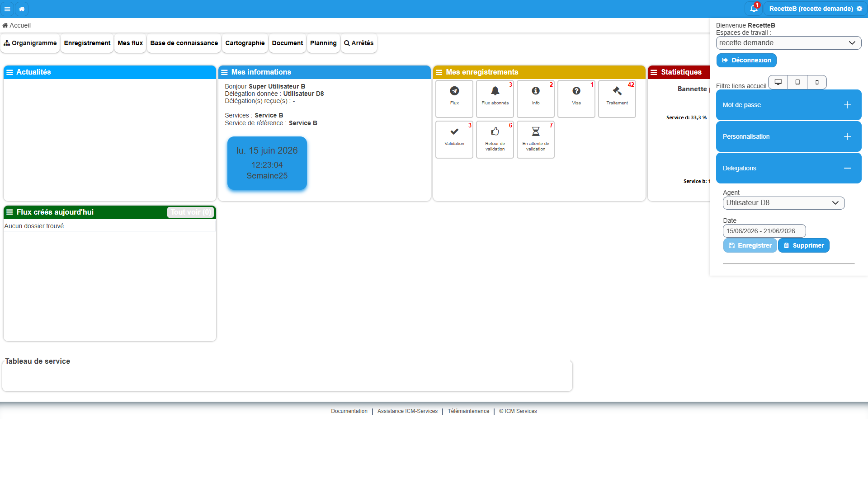Viewport: 868px width, 488px height.
Task: Open the hamburger menu icon in top bar
Action: pos(7,9)
